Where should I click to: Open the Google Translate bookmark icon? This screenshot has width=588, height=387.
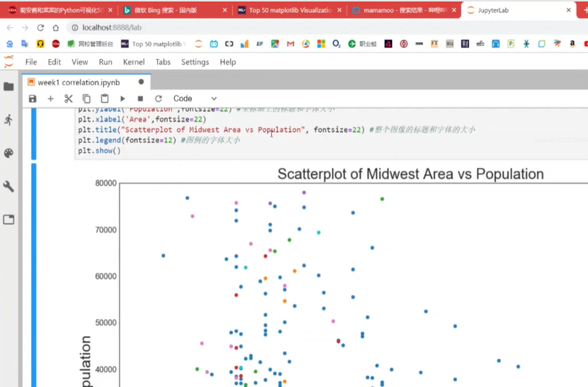point(24,44)
